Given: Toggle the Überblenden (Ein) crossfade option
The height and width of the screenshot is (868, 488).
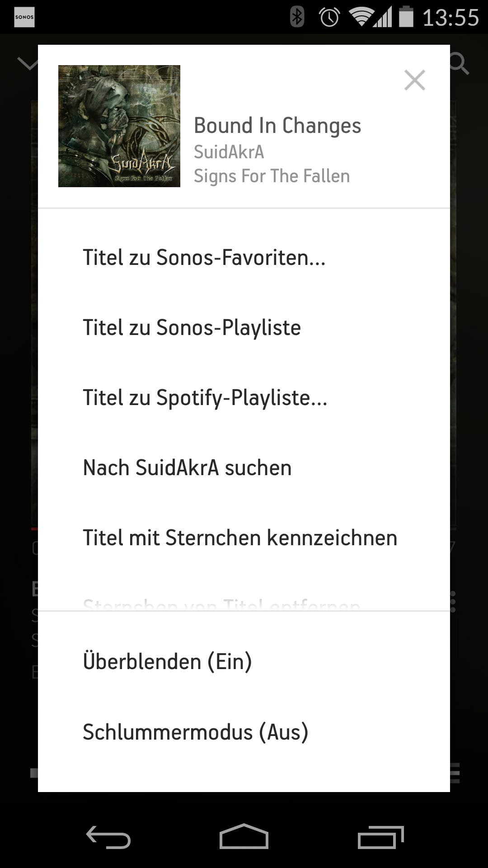Looking at the screenshot, I should (168, 662).
